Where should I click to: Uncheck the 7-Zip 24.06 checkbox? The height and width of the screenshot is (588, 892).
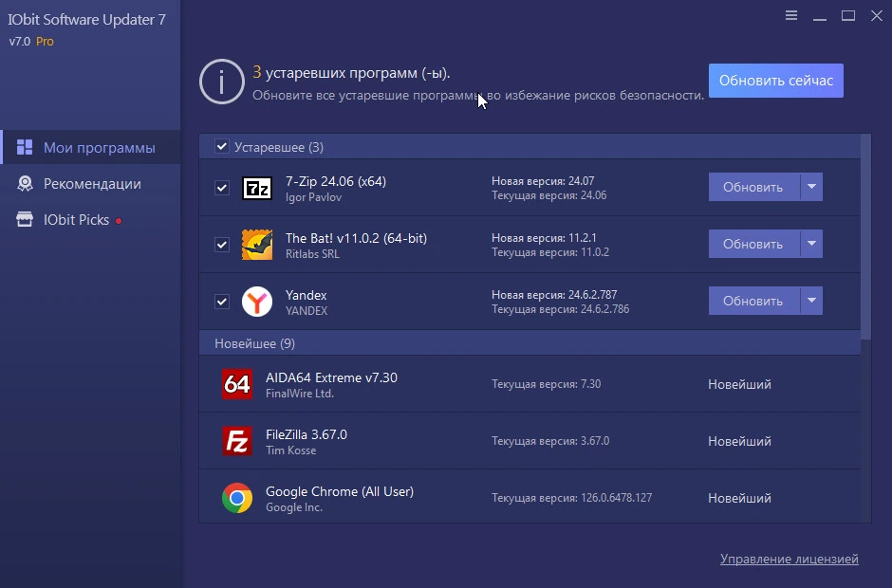222,188
